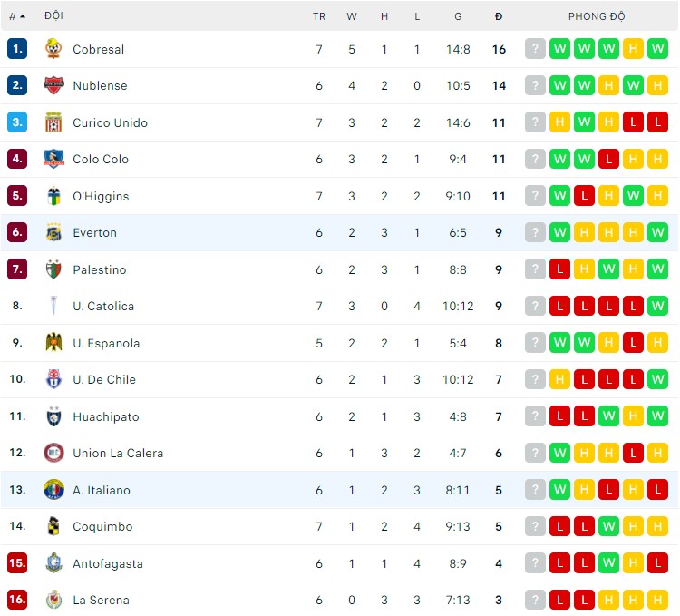The image size is (680, 616).
Task: Click the Palestino team crest
Action: coord(53,269)
